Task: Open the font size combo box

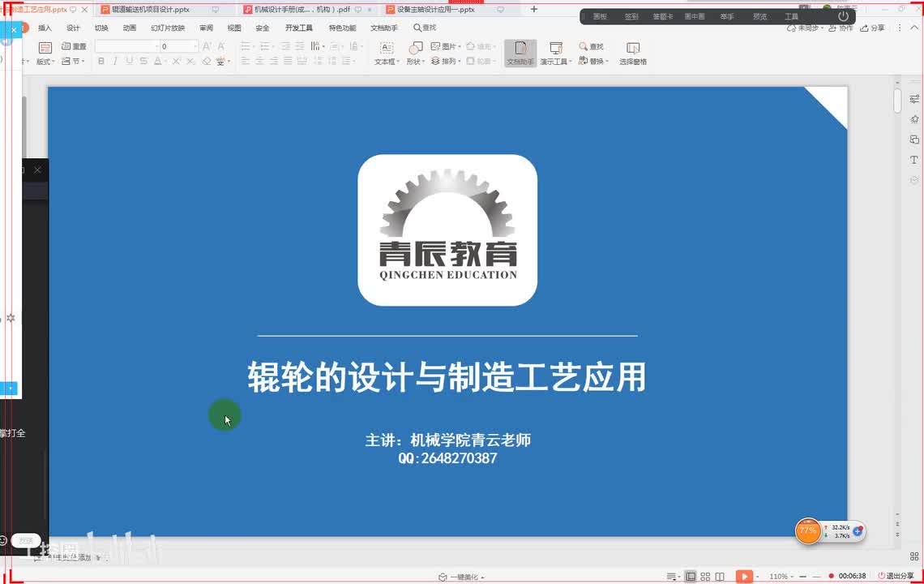Action: pyautogui.click(x=179, y=46)
